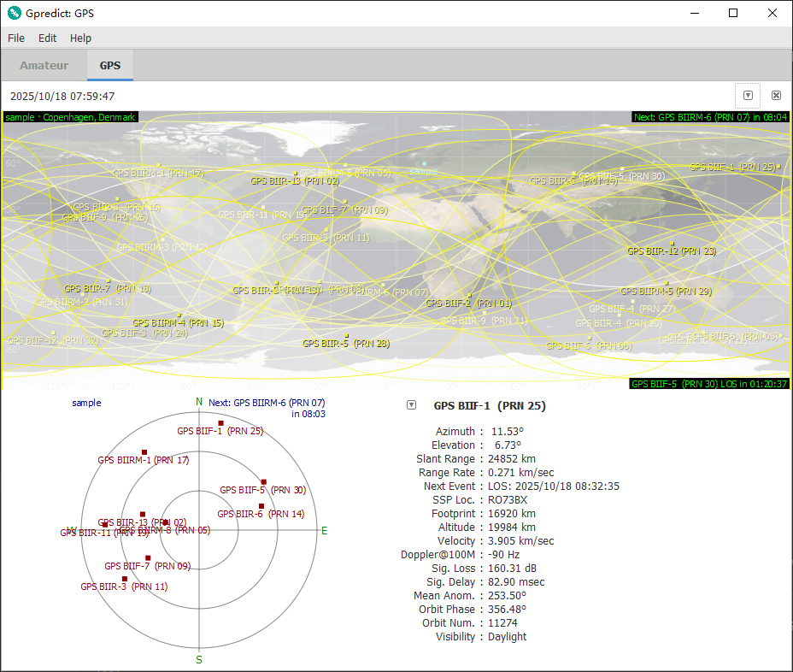
Task: Click the Sig. Loss value 160.31 dB
Action: point(513,569)
